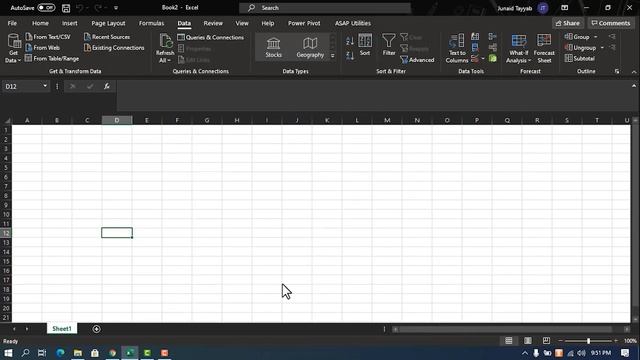The width and height of the screenshot is (640, 360).
Task: Open the Sort dialog
Action: click(x=365, y=45)
